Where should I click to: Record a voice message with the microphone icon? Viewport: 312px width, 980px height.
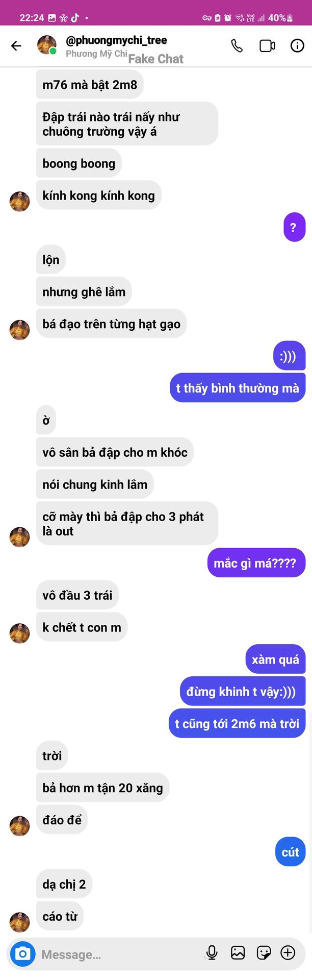point(212,952)
